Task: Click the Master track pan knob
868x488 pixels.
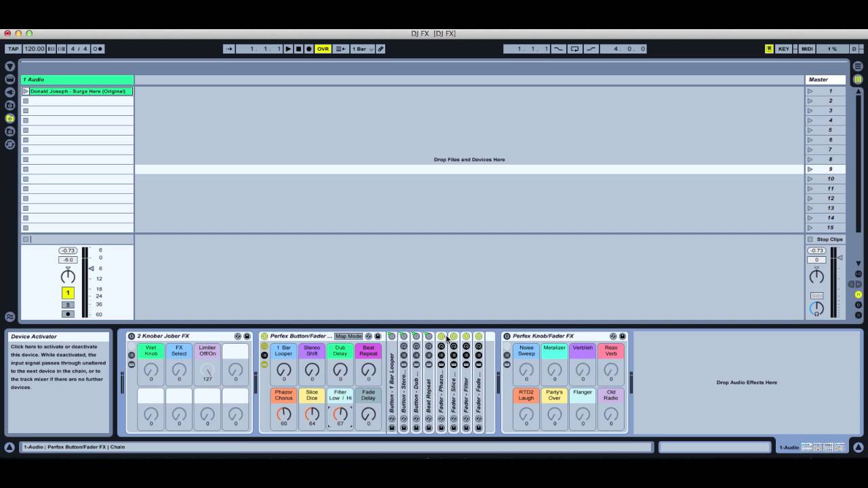Action: coord(816,276)
